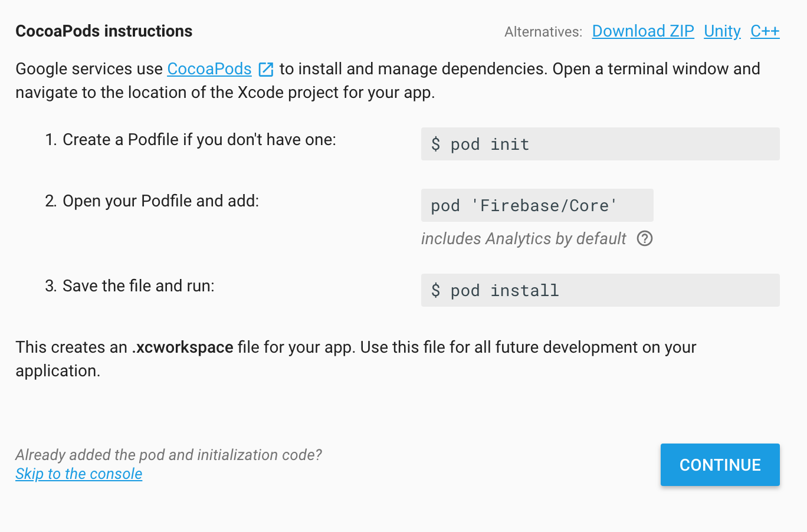Click 'Open your Podfile and add:' step
Image resolution: width=807 pixels, height=532 pixels.
coord(161,201)
